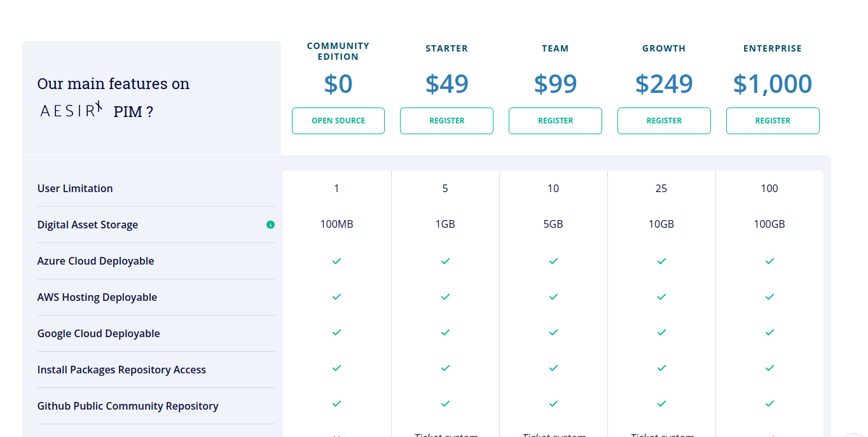
Task: Click the Community Edition plan heading
Action: tap(338, 51)
